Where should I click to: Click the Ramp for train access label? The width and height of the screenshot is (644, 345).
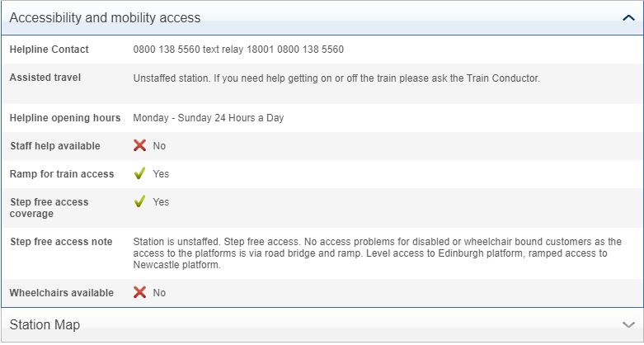tap(62, 174)
